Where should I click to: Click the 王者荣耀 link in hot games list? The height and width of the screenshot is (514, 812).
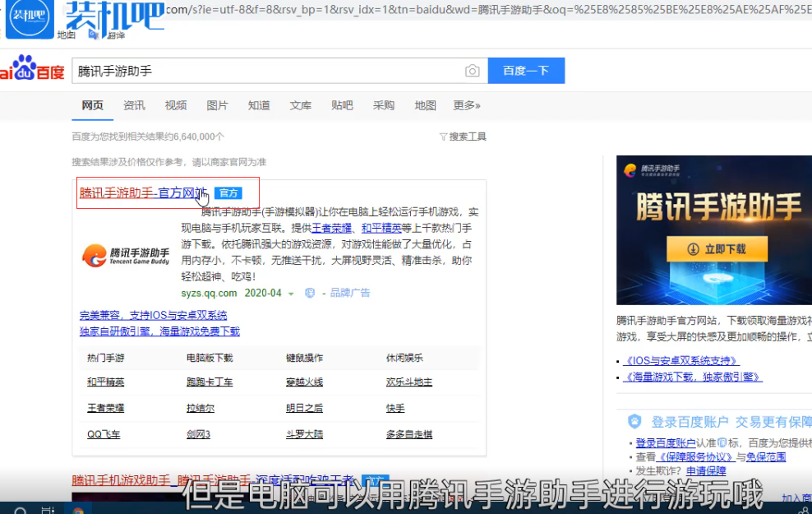tap(105, 408)
